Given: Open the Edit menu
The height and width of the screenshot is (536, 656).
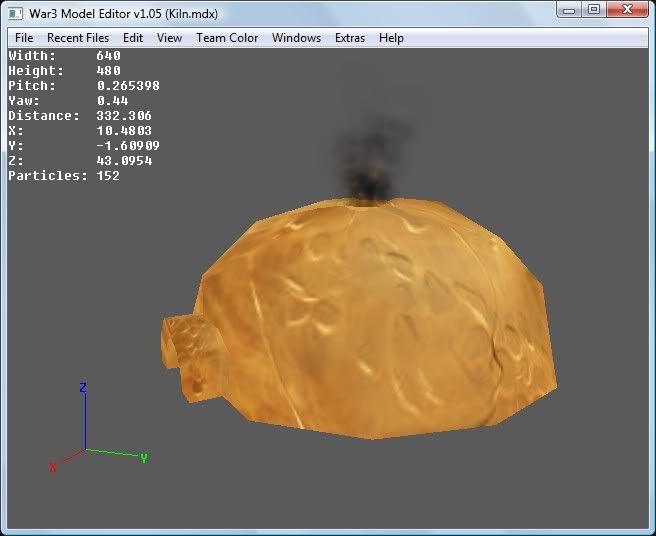Looking at the screenshot, I should (133, 38).
